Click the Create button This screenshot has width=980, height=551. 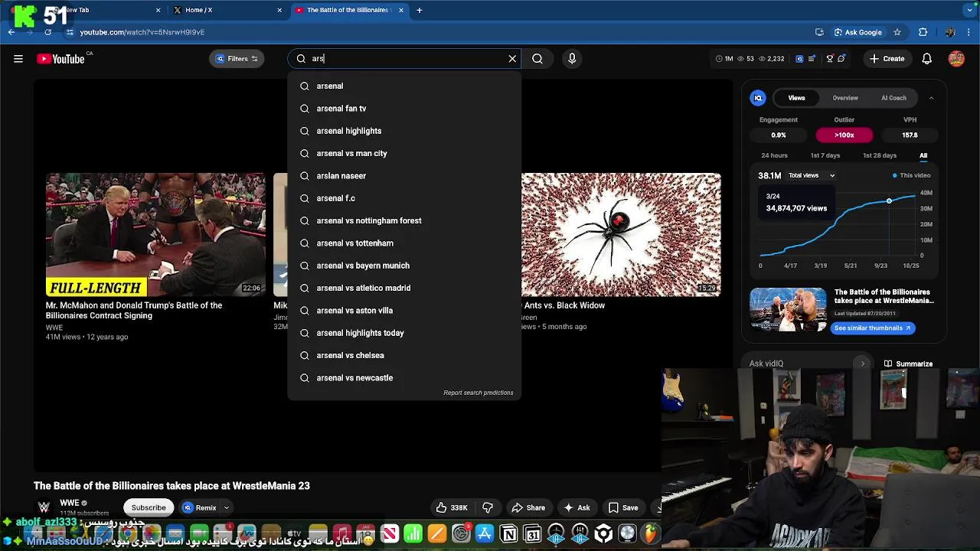887,59
